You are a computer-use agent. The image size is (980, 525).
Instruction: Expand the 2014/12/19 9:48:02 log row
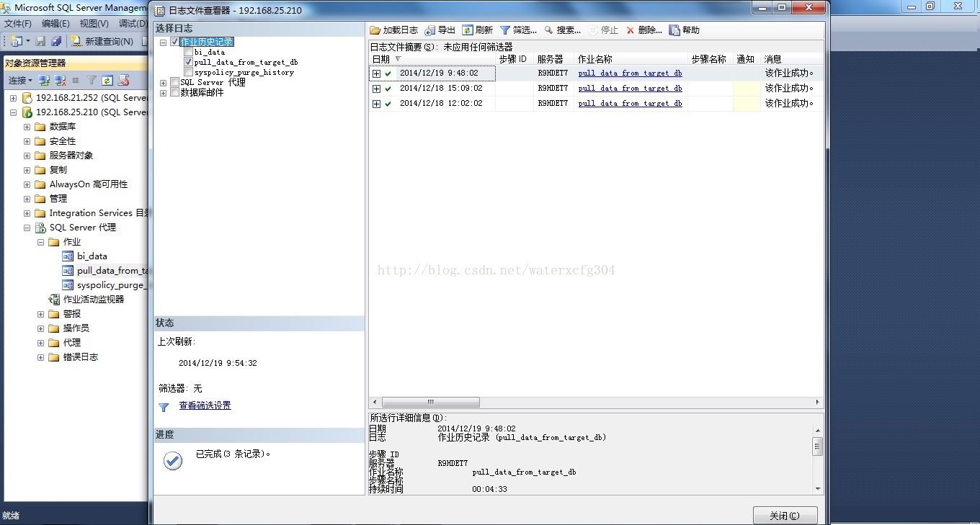pyautogui.click(x=376, y=73)
